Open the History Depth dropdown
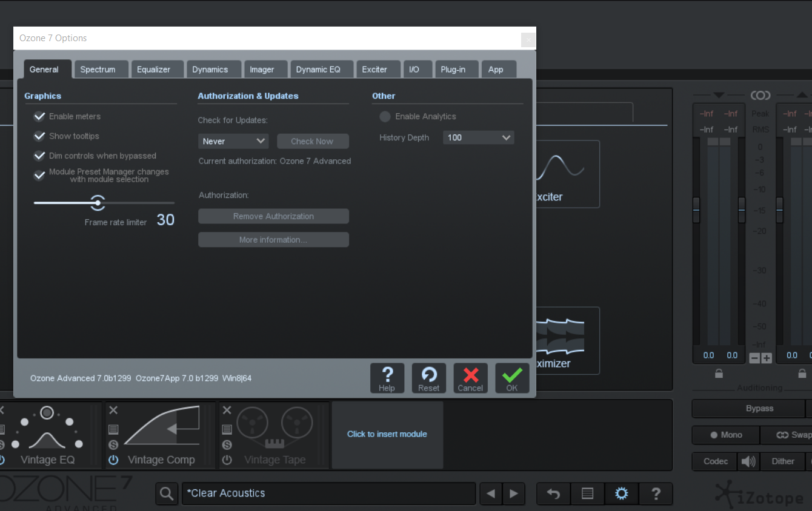Image resolution: width=812 pixels, height=511 pixels. [479, 137]
